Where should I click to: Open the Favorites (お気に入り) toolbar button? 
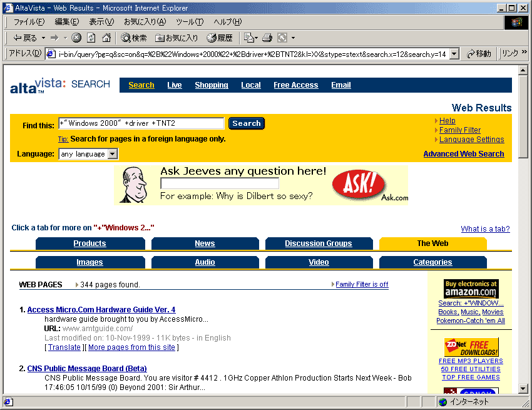click(176, 38)
